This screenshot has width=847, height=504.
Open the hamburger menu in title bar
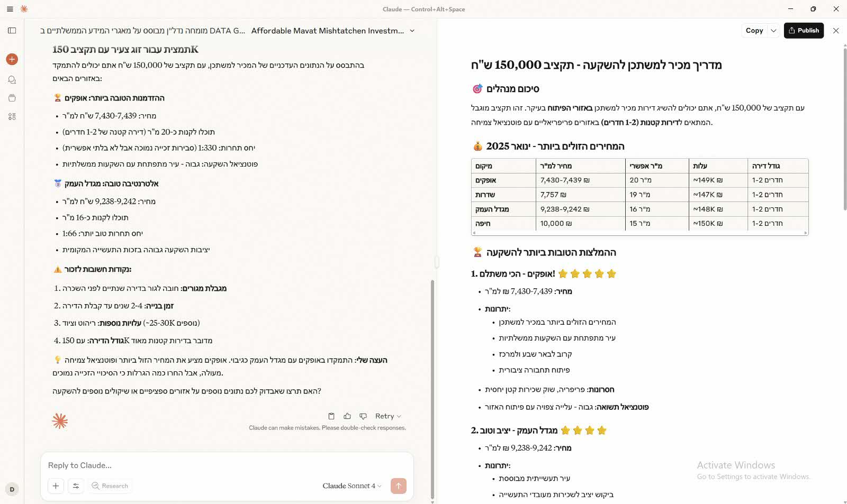click(x=10, y=9)
